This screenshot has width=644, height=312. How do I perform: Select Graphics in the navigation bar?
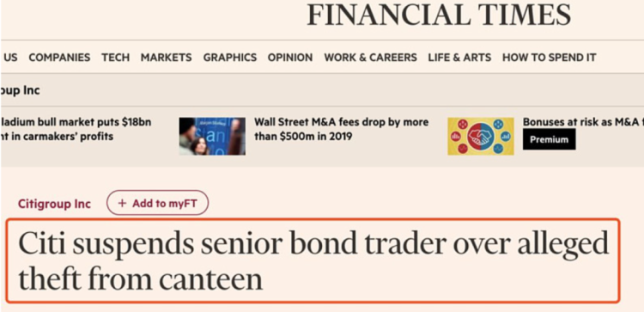click(x=230, y=57)
